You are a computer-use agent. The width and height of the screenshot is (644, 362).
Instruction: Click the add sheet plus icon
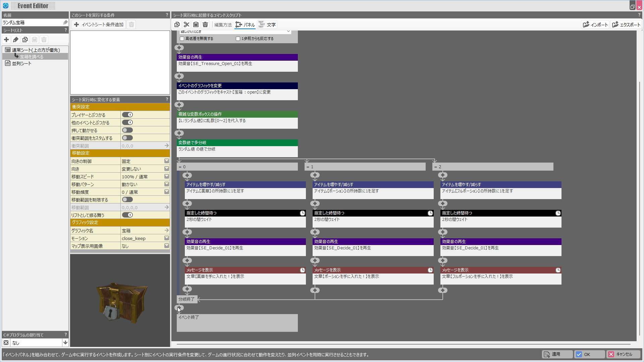tap(6, 40)
